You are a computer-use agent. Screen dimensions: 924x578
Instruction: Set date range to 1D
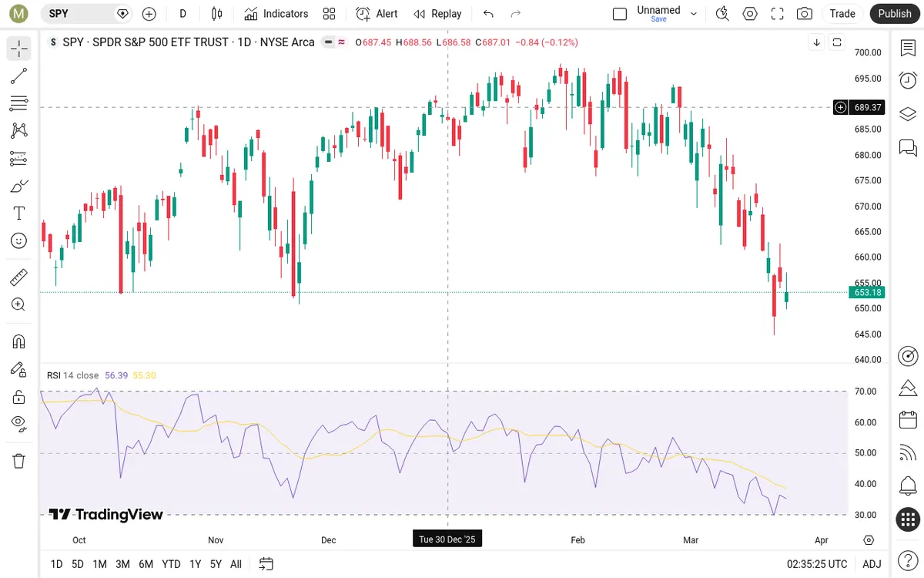56,564
